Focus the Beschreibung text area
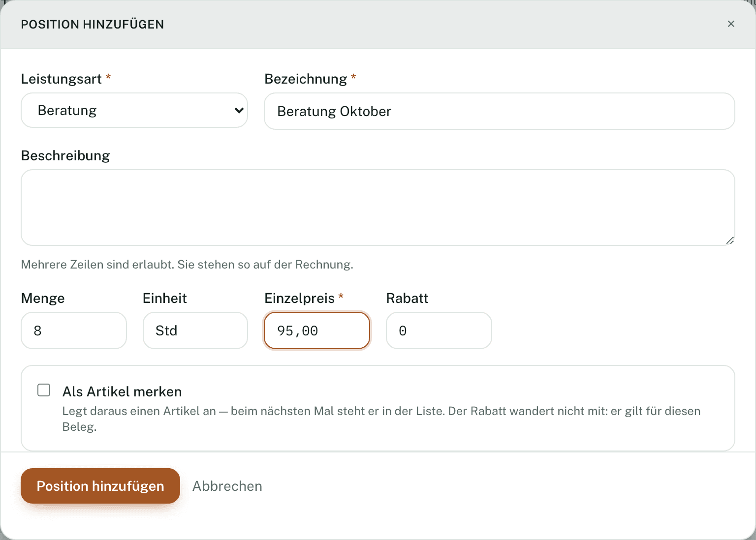The height and width of the screenshot is (540, 756). [378, 208]
